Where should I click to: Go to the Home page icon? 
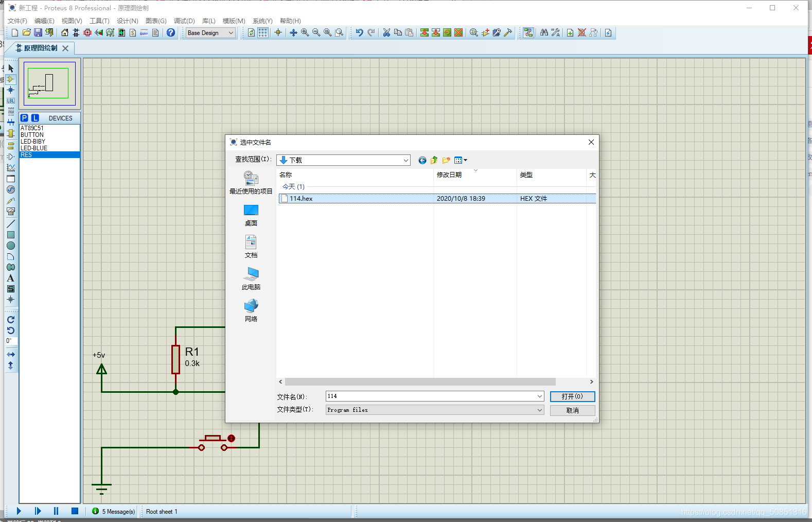pyautogui.click(x=65, y=32)
